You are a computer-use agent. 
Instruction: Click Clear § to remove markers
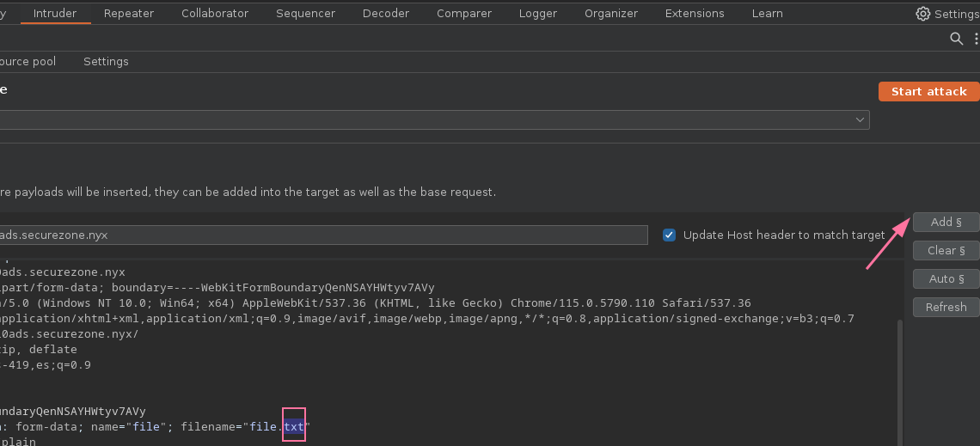tap(946, 251)
